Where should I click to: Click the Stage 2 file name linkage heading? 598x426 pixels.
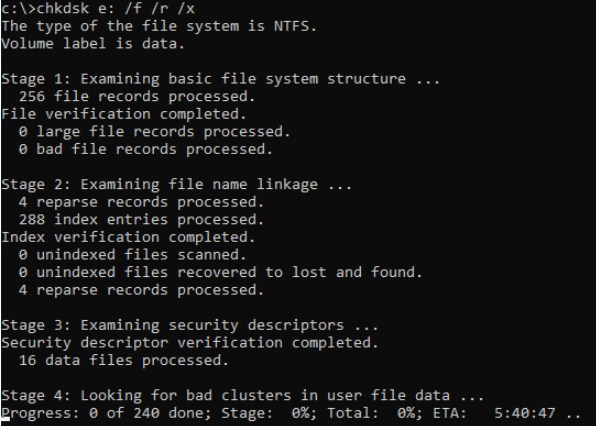click(176, 185)
